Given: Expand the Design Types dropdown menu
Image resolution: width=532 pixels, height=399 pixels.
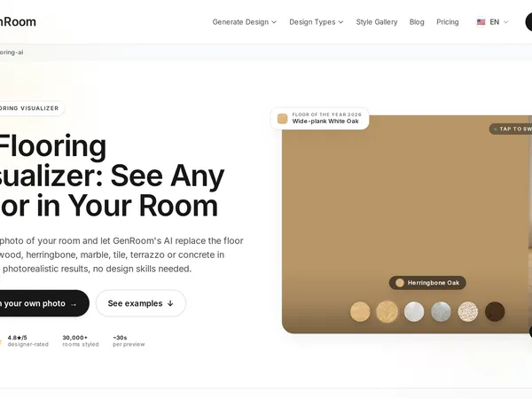Looking at the screenshot, I should 317,22.
